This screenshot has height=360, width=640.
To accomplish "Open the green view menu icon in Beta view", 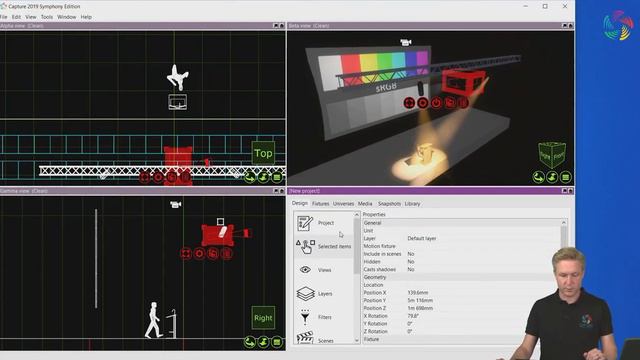I will coord(565,177).
